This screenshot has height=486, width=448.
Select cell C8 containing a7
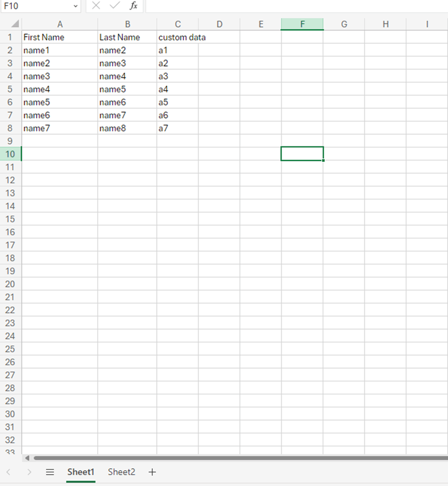point(177,128)
